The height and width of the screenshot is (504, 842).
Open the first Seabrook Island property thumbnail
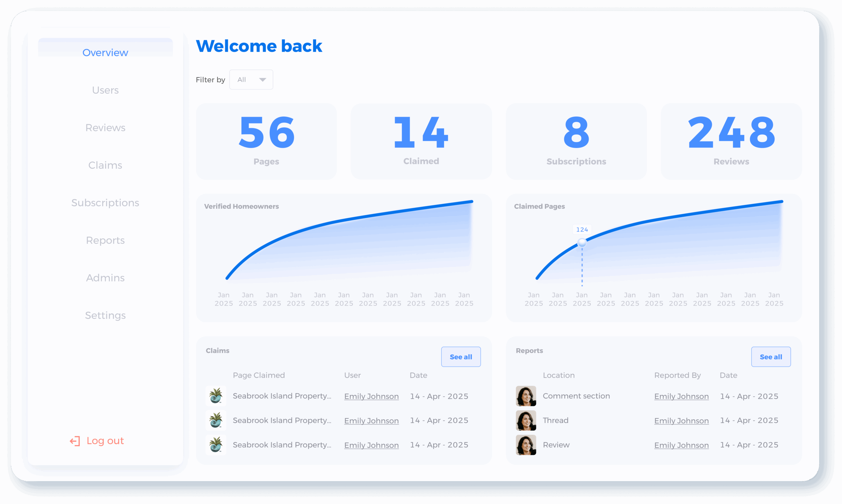[x=216, y=396]
